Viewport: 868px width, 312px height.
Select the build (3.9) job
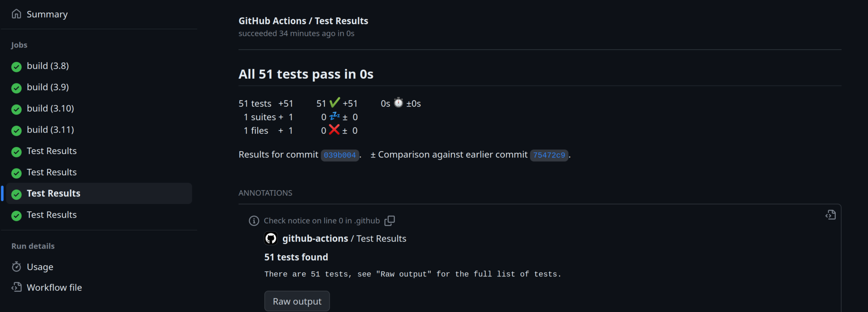pyautogui.click(x=47, y=87)
